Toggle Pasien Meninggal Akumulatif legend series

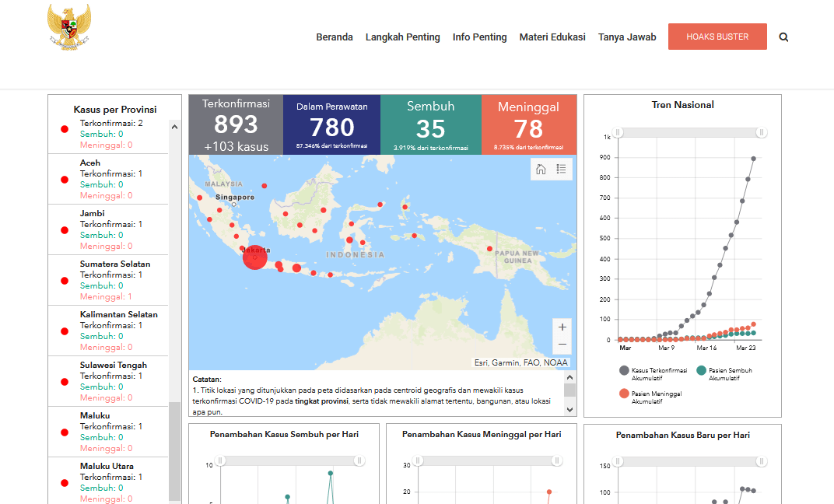tap(624, 394)
